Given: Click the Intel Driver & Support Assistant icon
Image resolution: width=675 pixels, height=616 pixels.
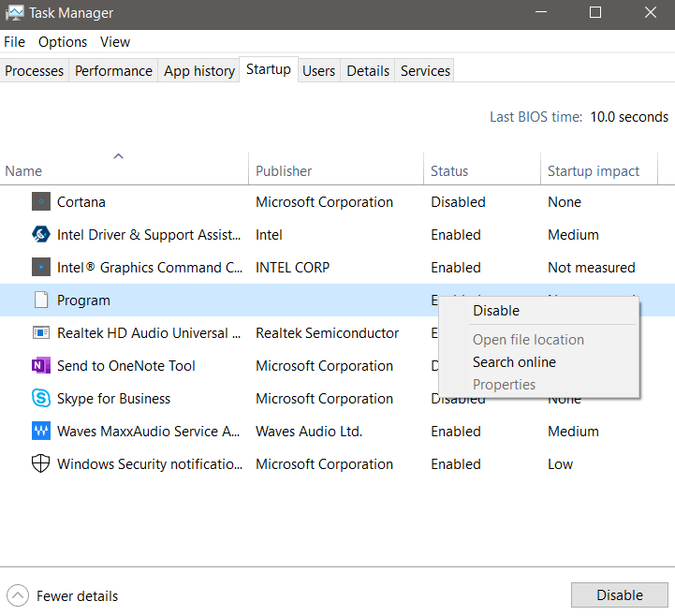Looking at the screenshot, I should pyautogui.click(x=41, y=234).
